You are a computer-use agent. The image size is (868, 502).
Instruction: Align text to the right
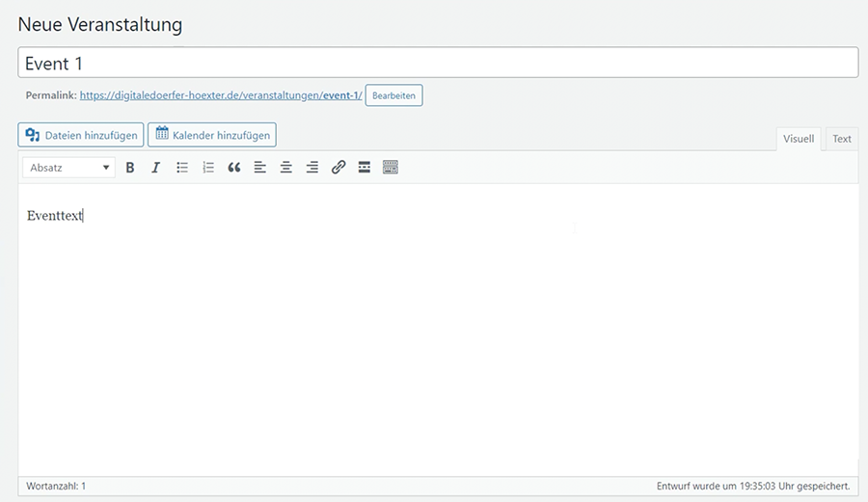[312, 168]
